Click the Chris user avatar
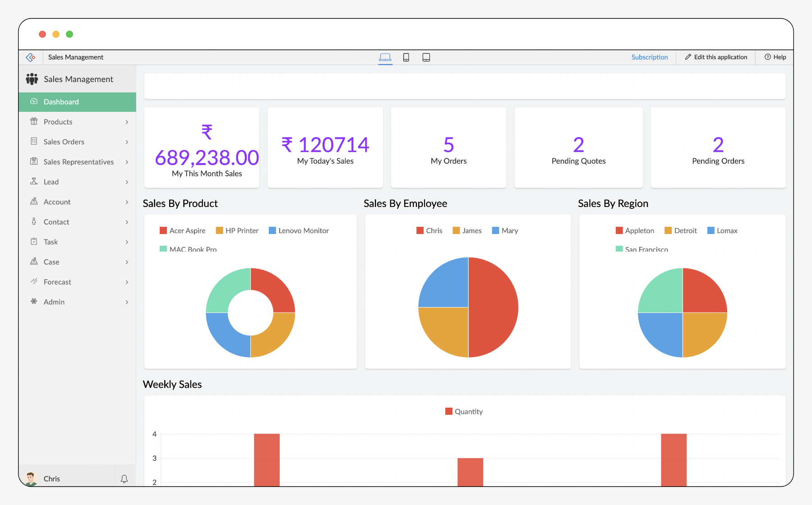812x505 pixels. pos(31,478)
